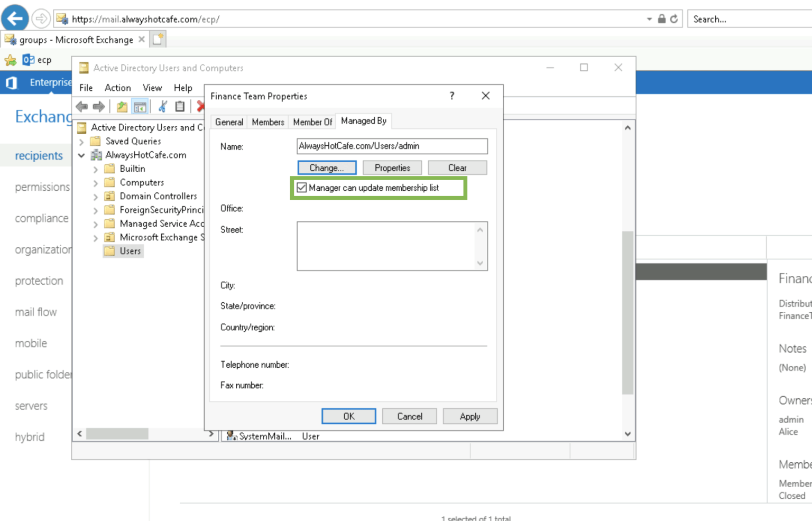
Task: Click inside the Street text area
Action: tap(386, 246)
